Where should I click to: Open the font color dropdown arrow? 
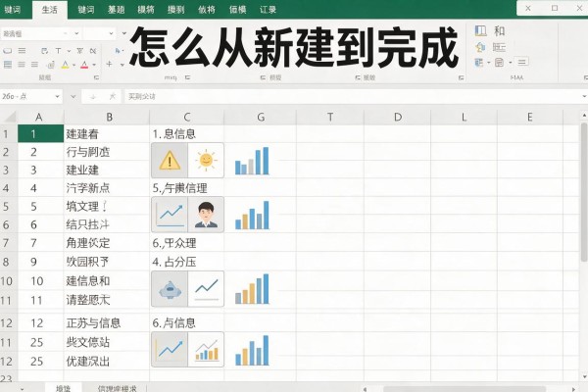click(94, 65)
